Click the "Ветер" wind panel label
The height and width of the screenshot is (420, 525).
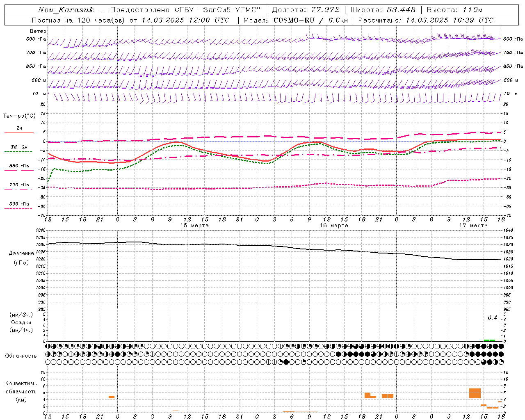[38, 31]
